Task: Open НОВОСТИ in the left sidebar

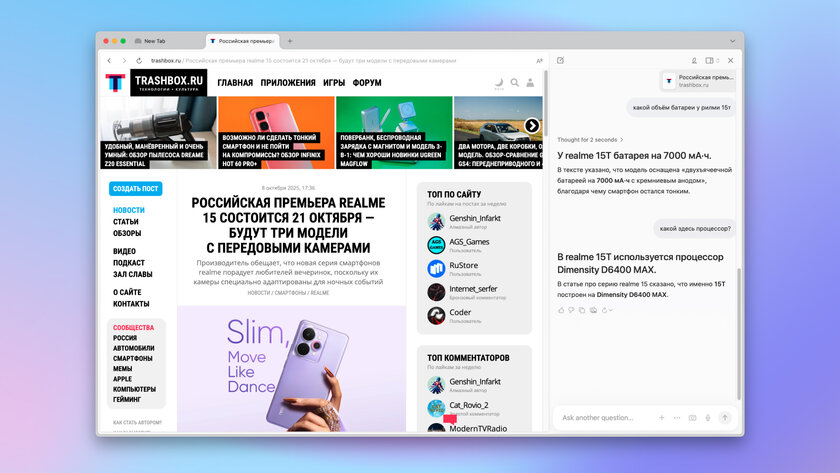Action: tap(129, 210)
